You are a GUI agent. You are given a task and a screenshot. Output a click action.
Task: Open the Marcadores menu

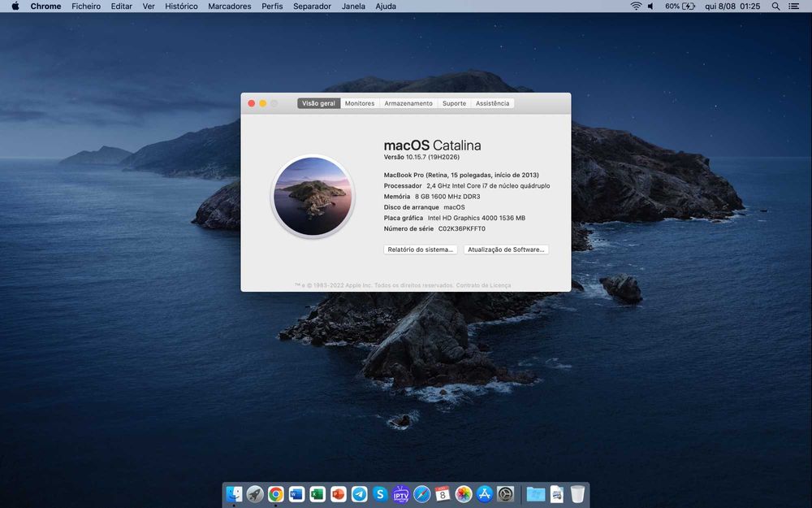(x=230, y=7)
